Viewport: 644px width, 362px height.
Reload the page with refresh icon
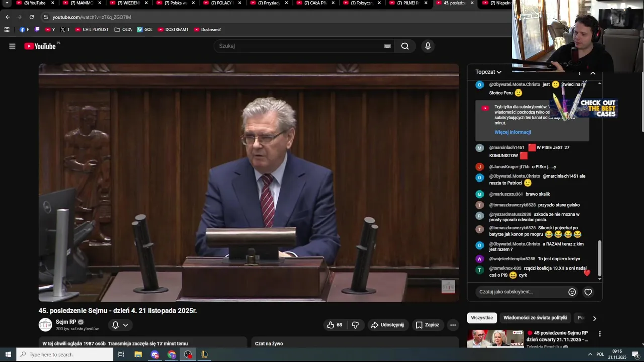pyautogui.click(x=31, y=17)
